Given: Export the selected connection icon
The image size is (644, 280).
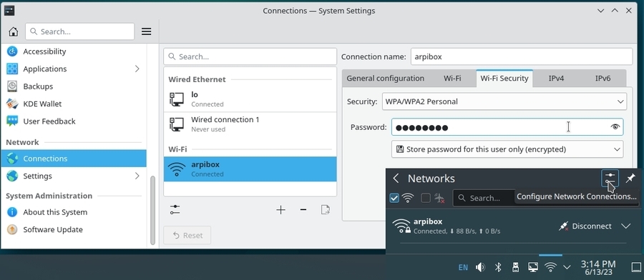Looking at the screenshot, I should (326, 210).
